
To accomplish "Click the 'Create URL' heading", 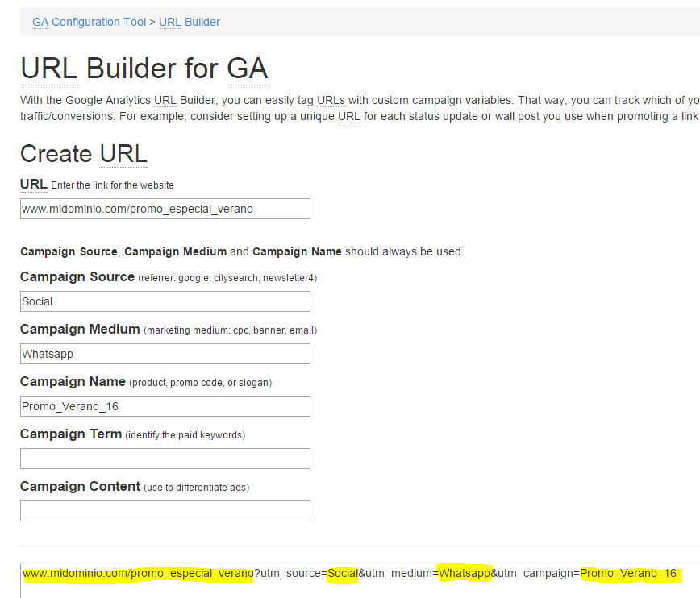I will point(84,154).
